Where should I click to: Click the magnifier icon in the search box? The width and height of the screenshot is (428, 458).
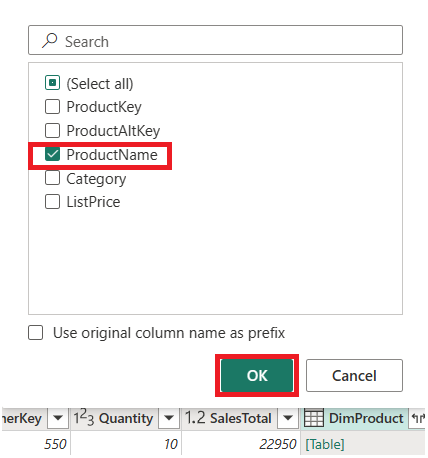[49, 41]
